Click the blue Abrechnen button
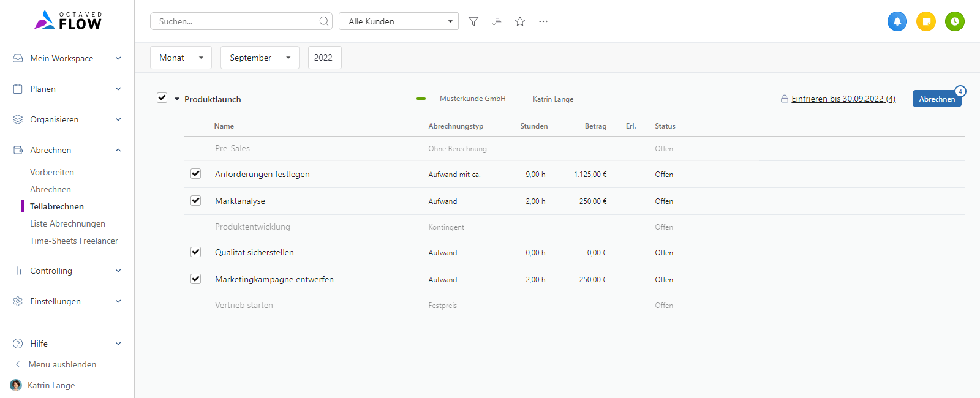 pos(937,99)
